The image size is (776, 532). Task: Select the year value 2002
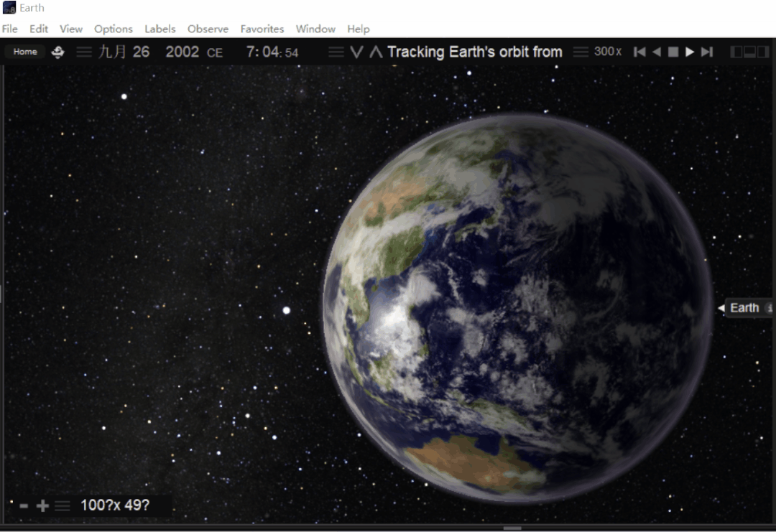coord(182,52)
